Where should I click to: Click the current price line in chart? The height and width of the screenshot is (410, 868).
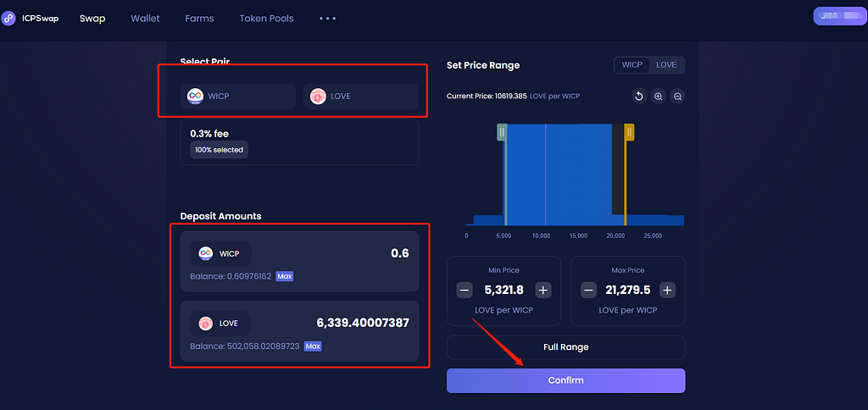click(545, 175)
